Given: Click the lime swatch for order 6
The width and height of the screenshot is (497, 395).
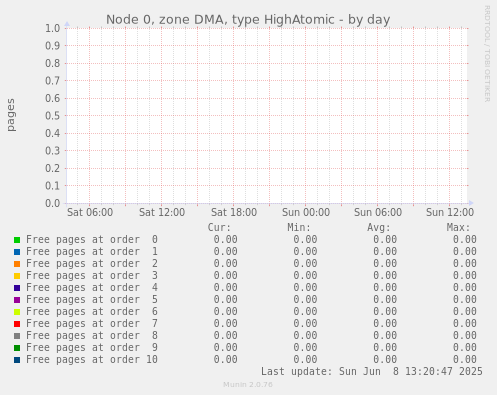Looking at the screenshot, I should (17, 312).
